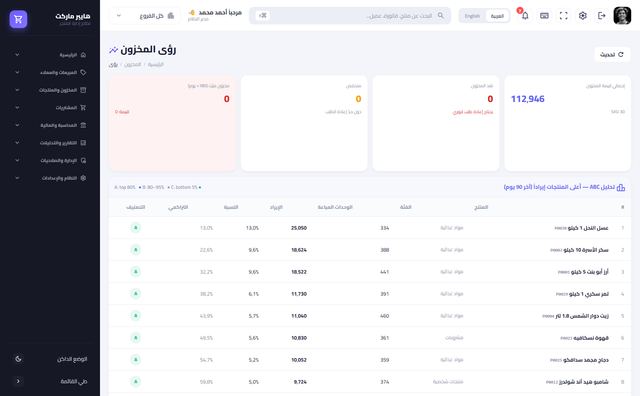Click the red notification count badge
Screen dimensions: 640x396
click(x=520, y=11)
